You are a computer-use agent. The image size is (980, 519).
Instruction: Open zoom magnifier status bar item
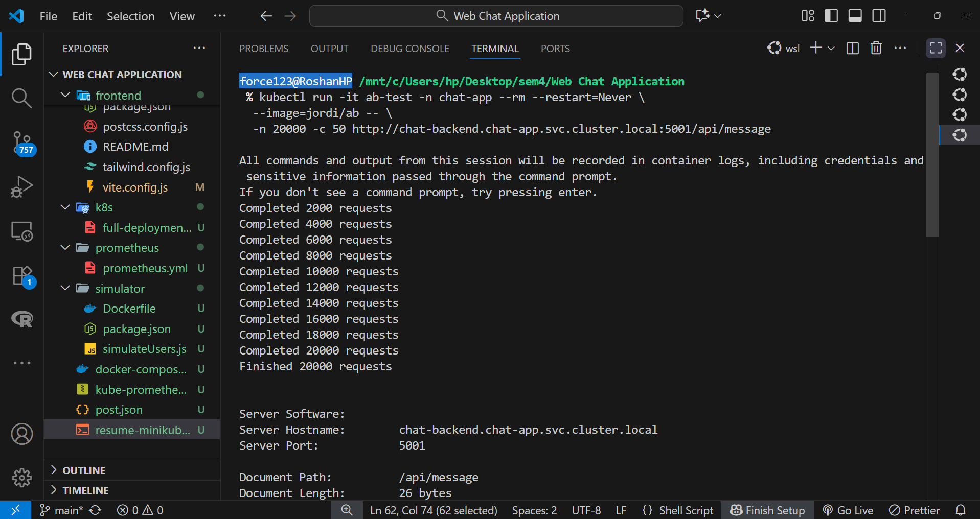pyautogui.click(x=347, y=510)
